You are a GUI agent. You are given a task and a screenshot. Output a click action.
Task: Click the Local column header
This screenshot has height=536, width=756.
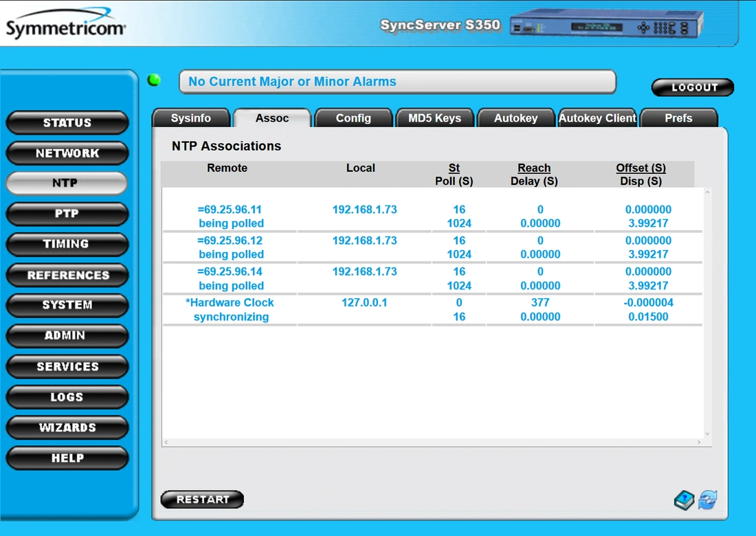click(x=361, y=168)
